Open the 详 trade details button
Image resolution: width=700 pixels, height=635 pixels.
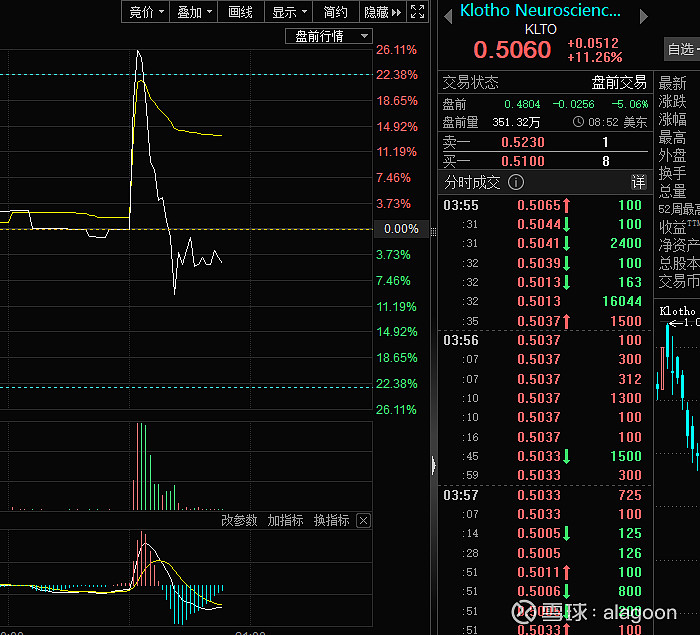tap(638, 182)
